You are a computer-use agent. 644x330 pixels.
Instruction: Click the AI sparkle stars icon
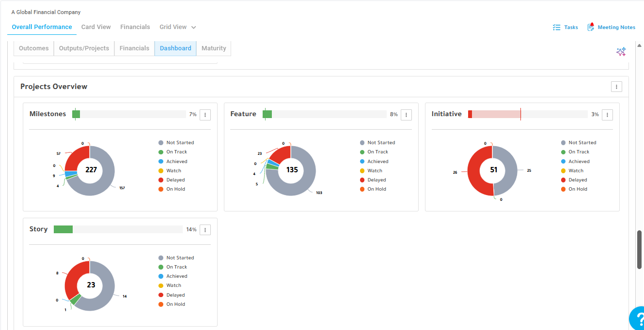click(621, 52)
